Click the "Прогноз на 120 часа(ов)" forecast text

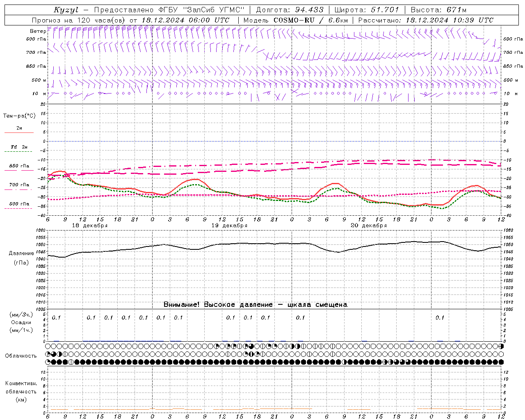point(79,20)
